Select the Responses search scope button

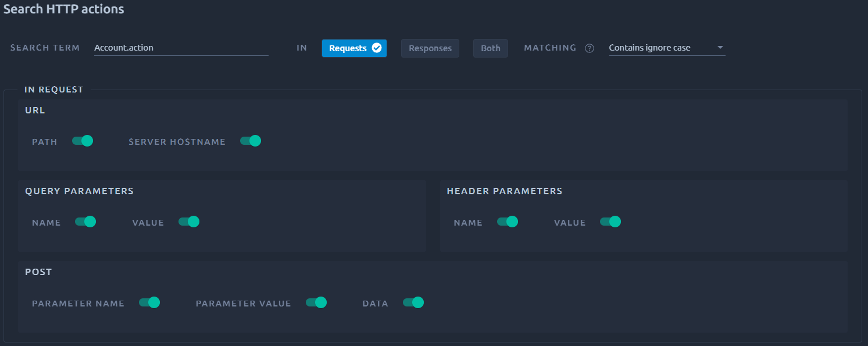pyautogui.click(x=430, y=48)
